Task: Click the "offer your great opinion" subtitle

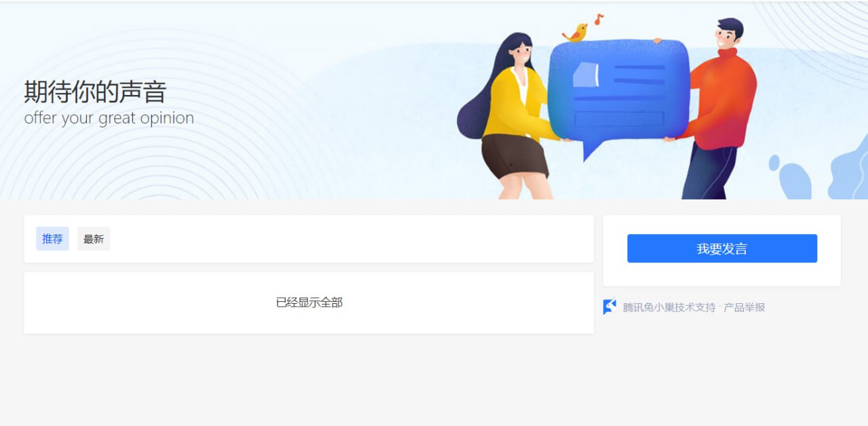Action: tap(109, 118)
